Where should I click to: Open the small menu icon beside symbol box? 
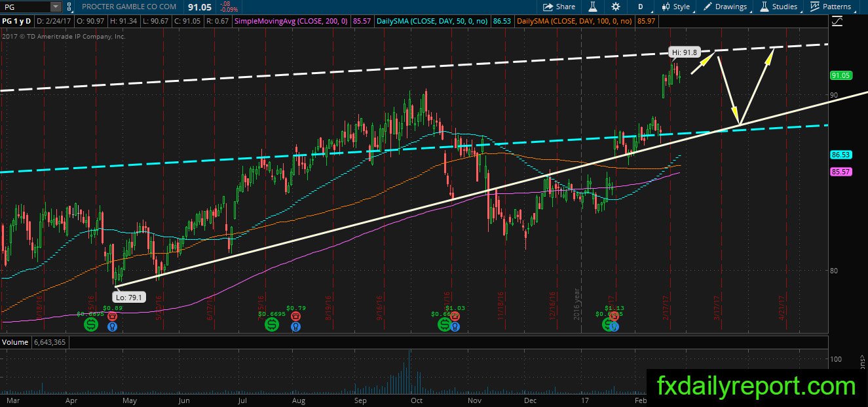tap(68, 7)
